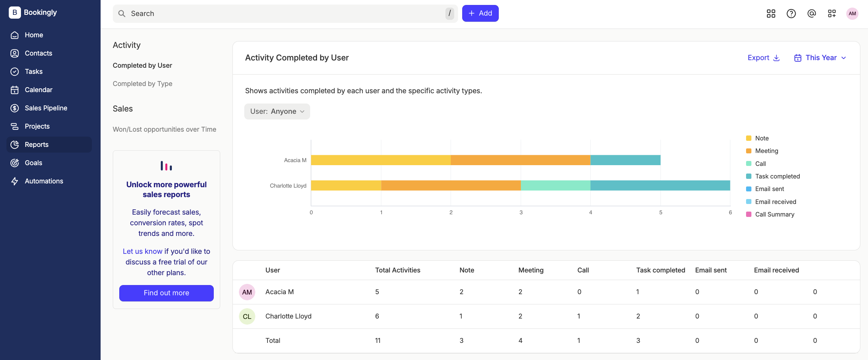
Task: Toggle Task completed series in legend
Action: [x=773, y=176]
